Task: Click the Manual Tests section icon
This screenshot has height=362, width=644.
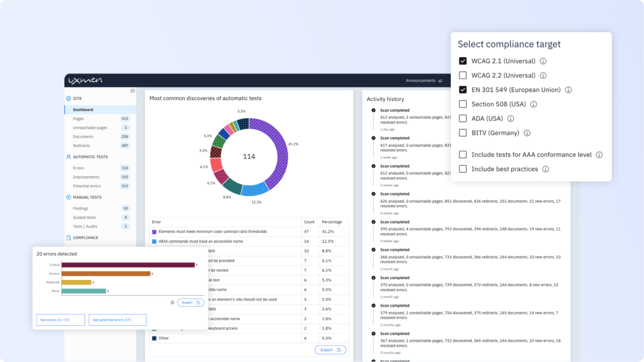Action: click(68, 196)
